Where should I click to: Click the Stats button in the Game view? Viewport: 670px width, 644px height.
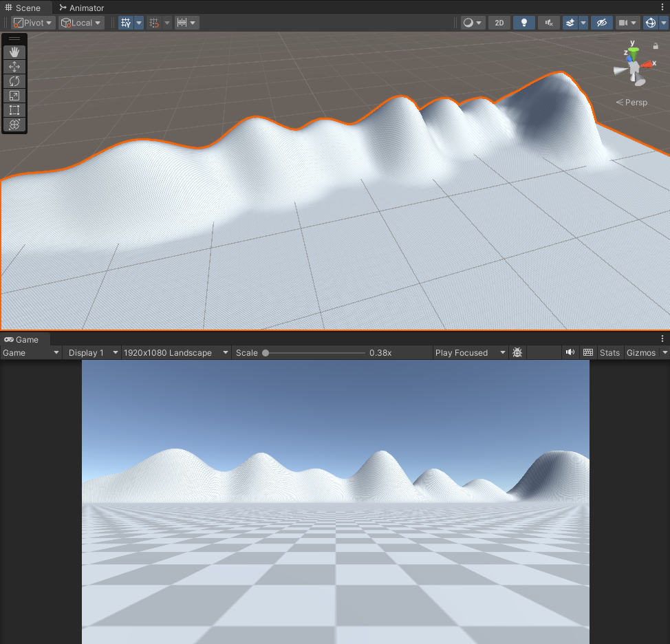point(609,352)
